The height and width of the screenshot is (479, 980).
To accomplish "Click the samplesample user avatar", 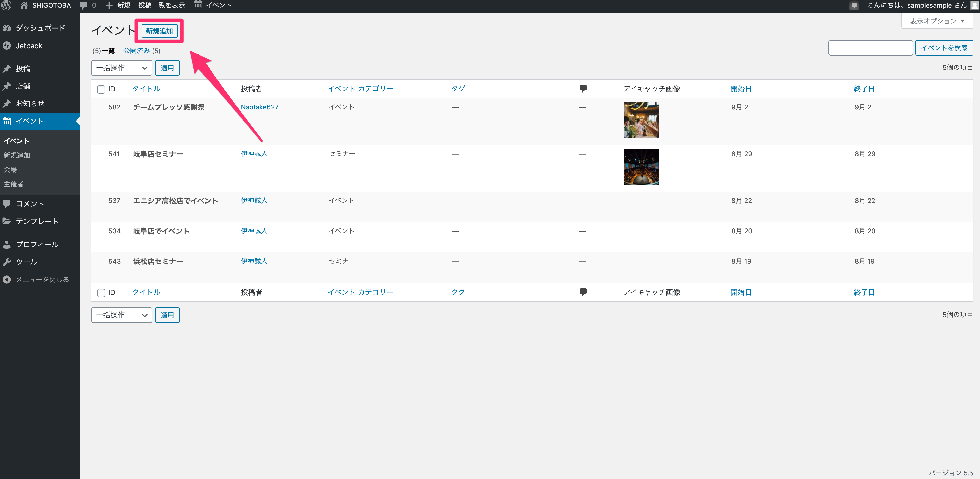I will (974, 5).
